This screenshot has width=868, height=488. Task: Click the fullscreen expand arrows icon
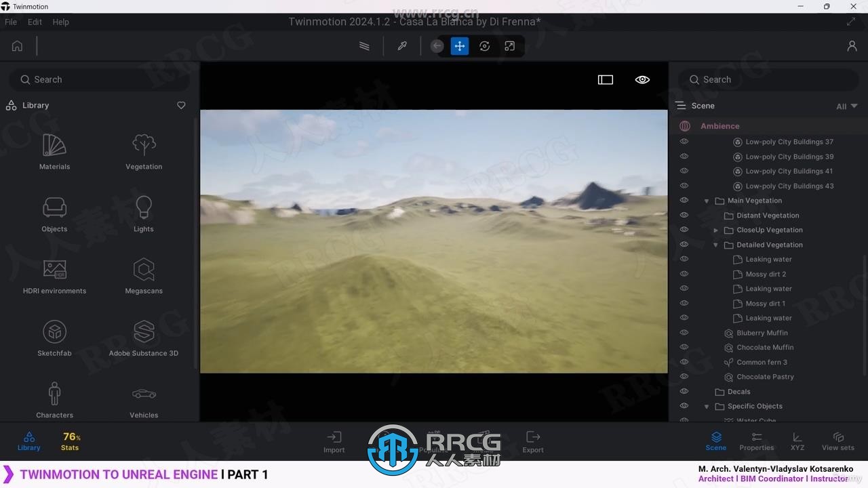coord(851,22)
